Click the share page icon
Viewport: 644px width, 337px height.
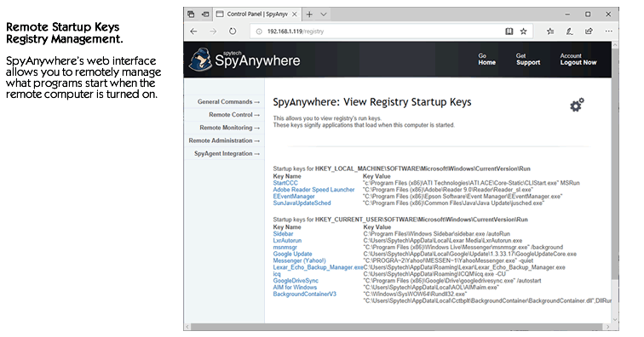pyautogui.click(x=589, y=31)
